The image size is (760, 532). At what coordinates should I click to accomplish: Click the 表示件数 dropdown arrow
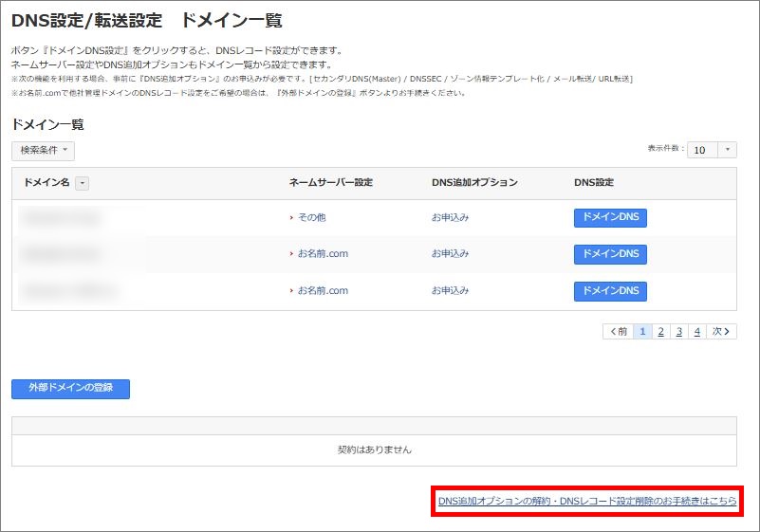click(727, 150)
